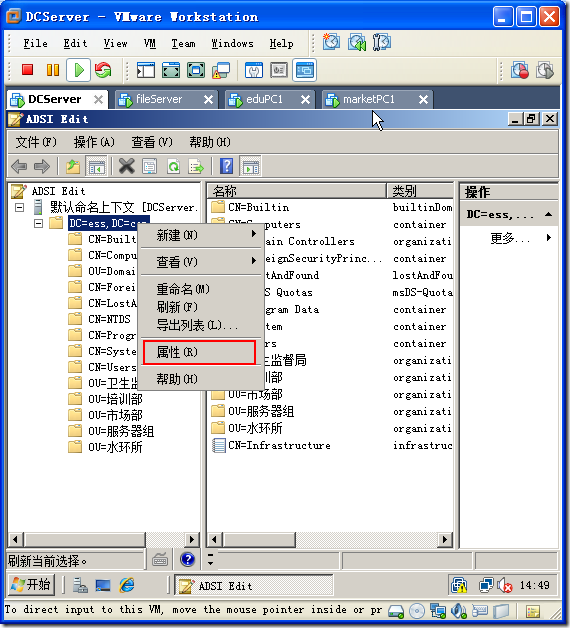Screen dimensions: 570x628
Task: Open the 操作(A) menu in ADSI Edit
Action: (x=94, y=142)
